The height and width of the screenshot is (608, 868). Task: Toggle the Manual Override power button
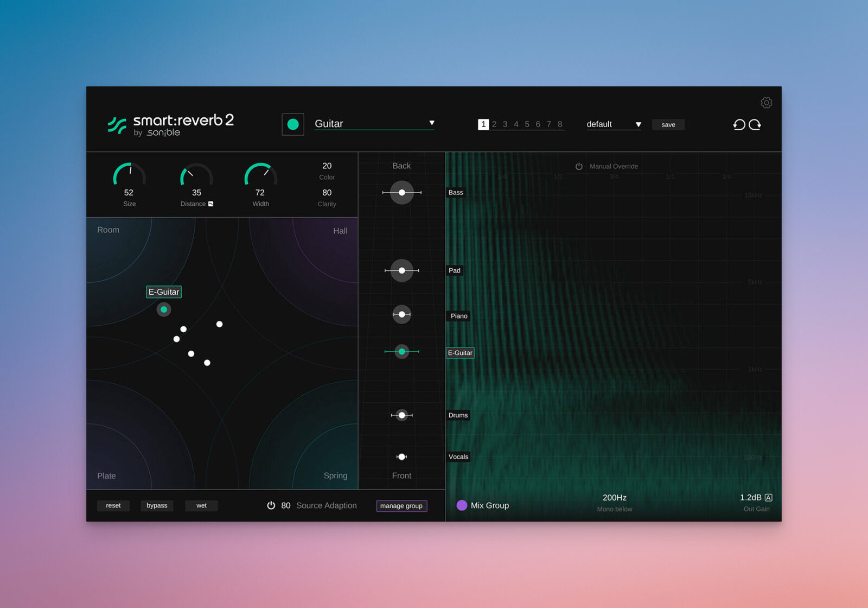coord(579,167)
